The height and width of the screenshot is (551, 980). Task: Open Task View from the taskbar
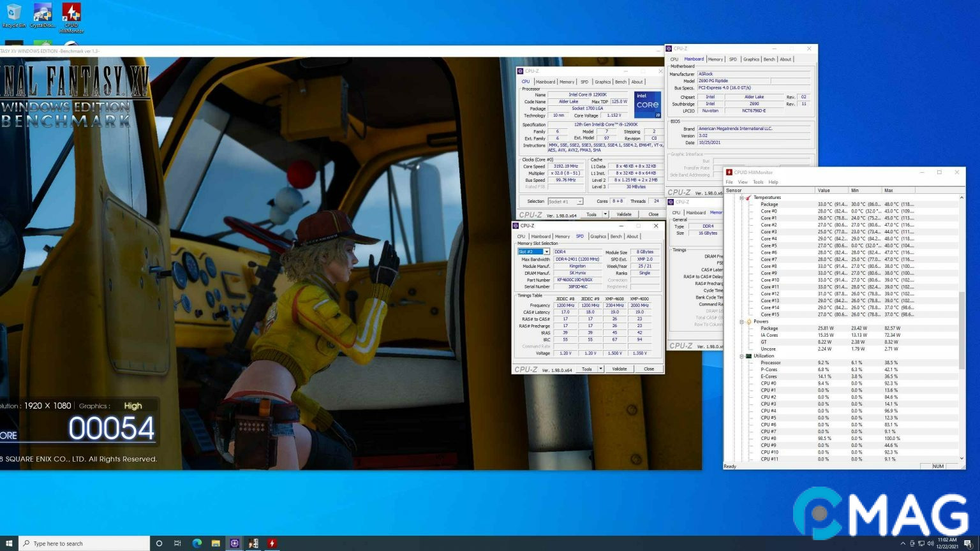coord(177,543)
